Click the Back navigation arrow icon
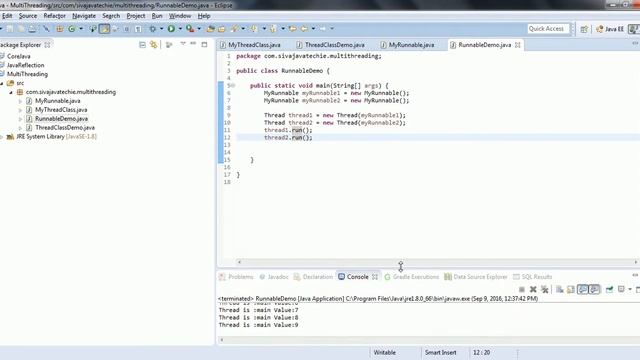640x360 pixels. tap(304, 29)
